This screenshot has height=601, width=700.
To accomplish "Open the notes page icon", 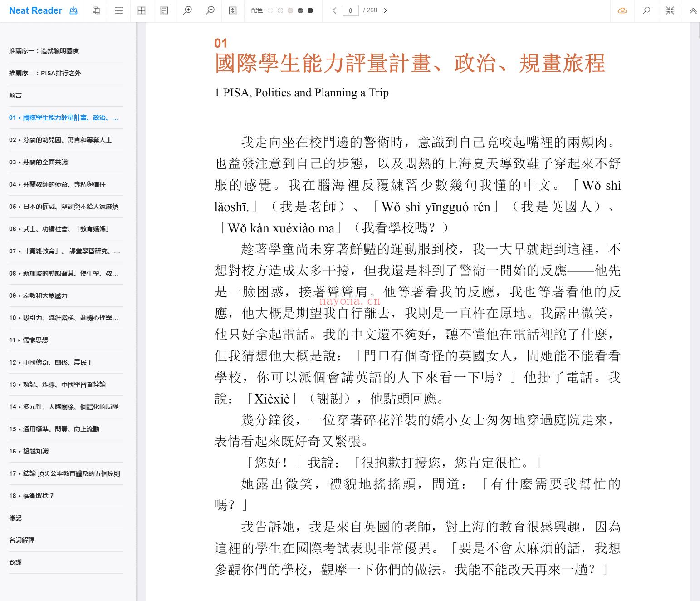I will [164, 10].
